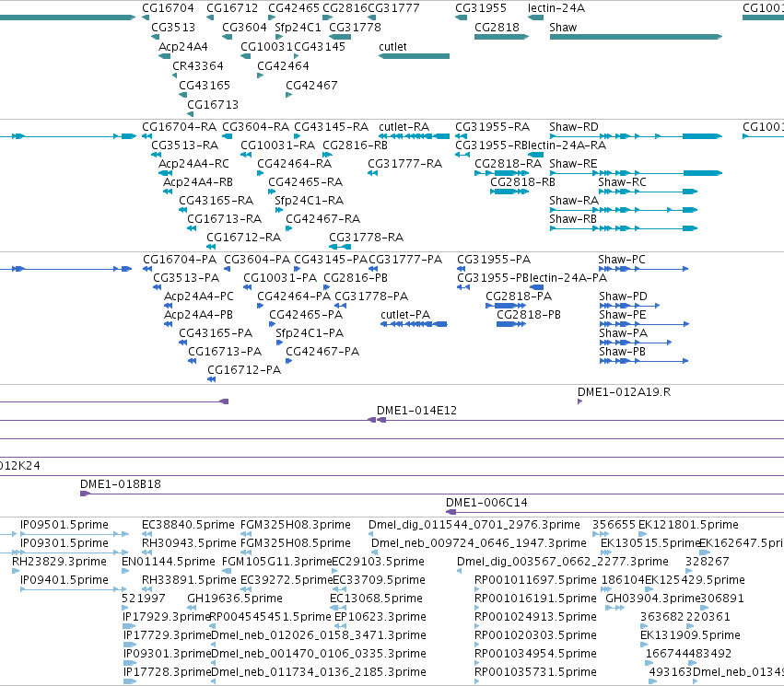
Task: Click the Shaw-RB transcript glyph line
Action: (x=623, y=228)
